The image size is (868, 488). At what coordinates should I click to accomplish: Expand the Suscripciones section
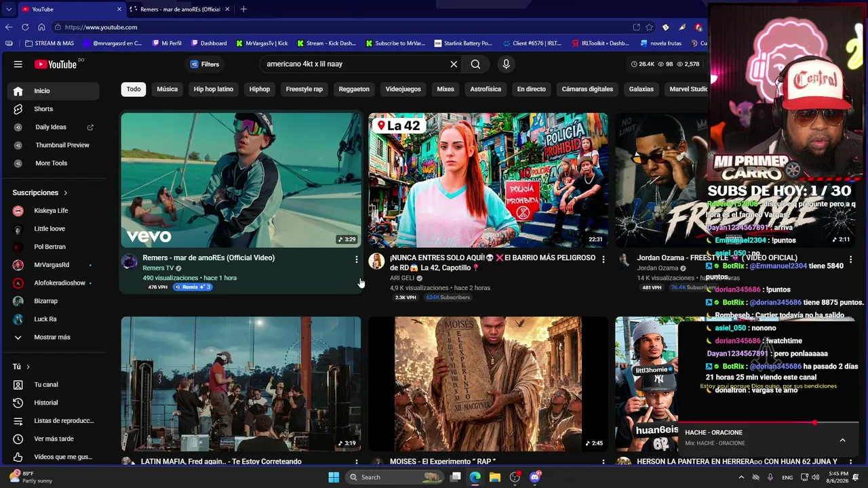point(40,192)
